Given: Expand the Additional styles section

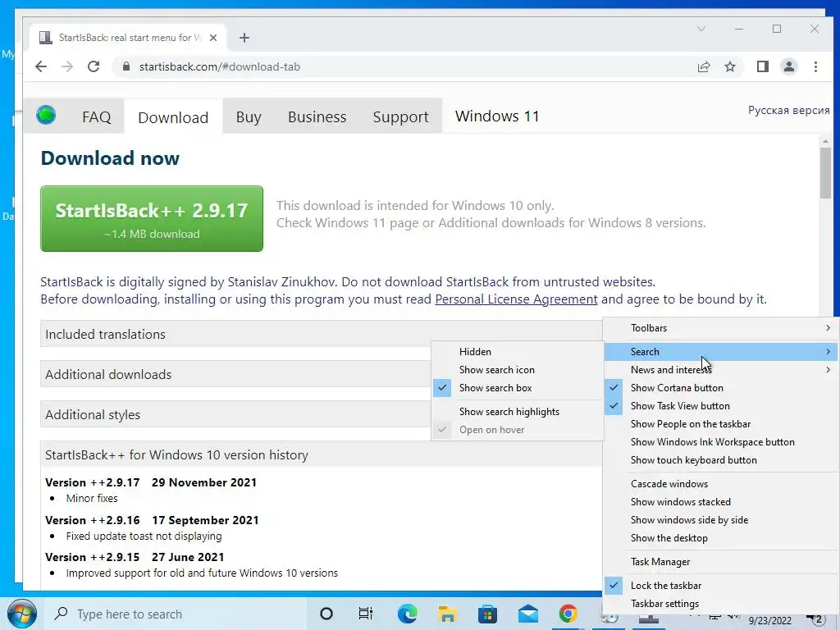Looking at the screenshot, I should tap(235, 414).
